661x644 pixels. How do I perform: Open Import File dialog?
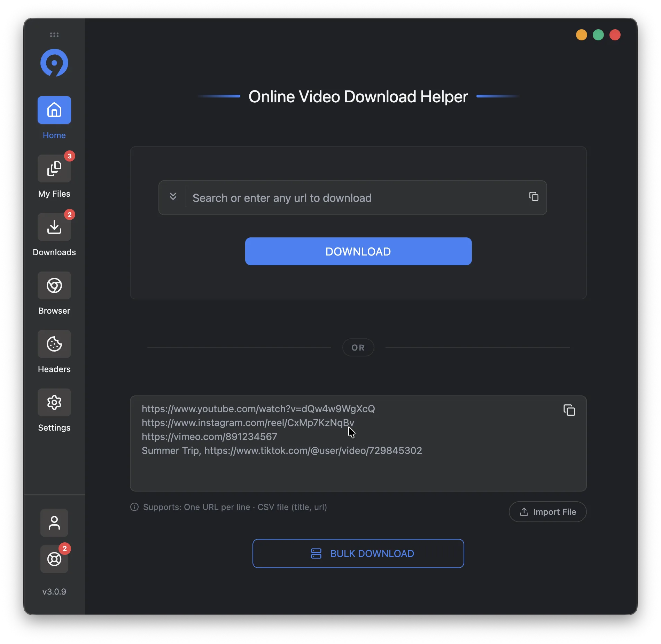click(x=547, y=512)
